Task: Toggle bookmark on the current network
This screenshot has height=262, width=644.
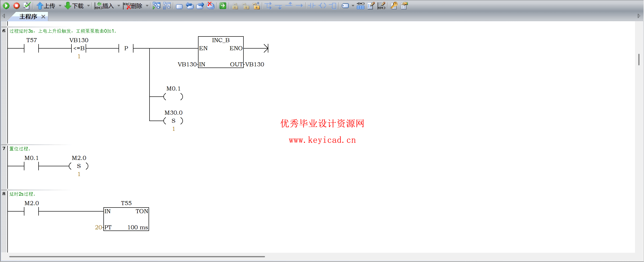Action: click(179, 6)
